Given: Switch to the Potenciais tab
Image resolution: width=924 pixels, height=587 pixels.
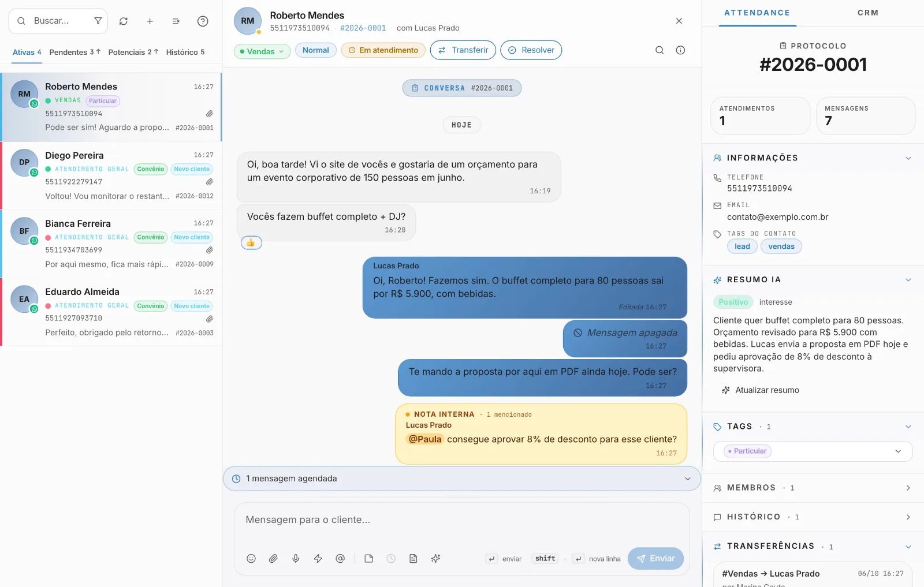Looking at the screenshot, I should click(x=133, y=52).
